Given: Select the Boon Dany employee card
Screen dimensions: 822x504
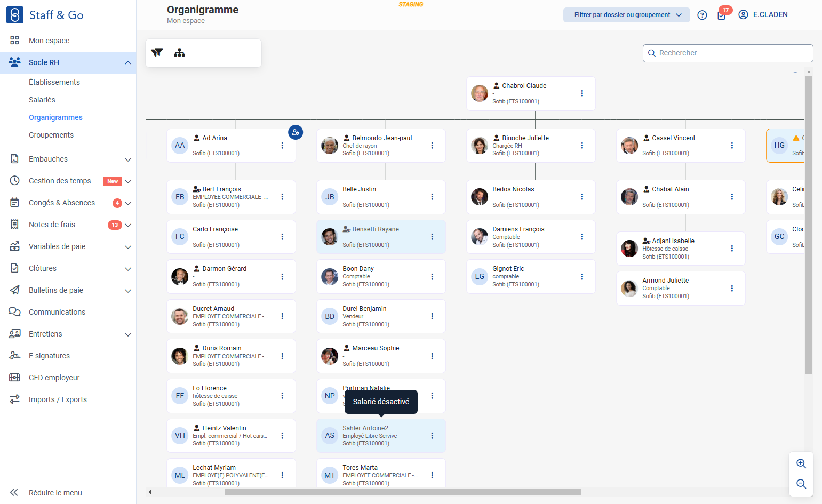Looking at the screenshot, I should point(381,277).
